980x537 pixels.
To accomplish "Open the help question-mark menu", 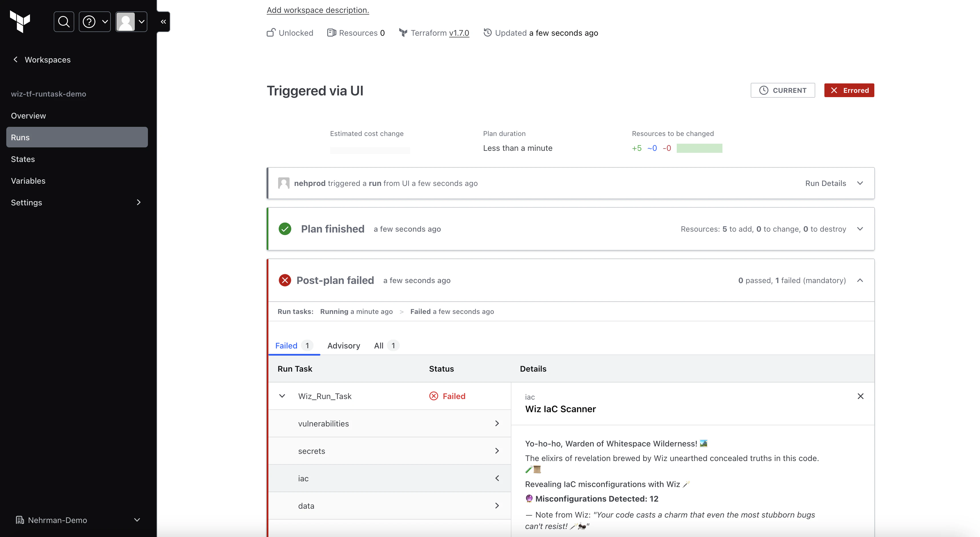I will point(94,22).
